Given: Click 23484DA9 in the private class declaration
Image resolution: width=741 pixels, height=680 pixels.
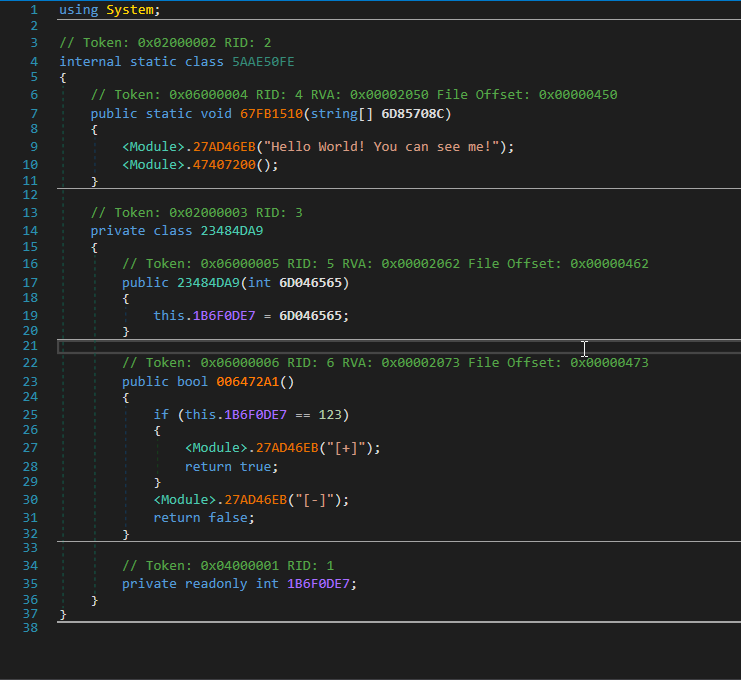Looking at the screenshot, I should (231, 231).
